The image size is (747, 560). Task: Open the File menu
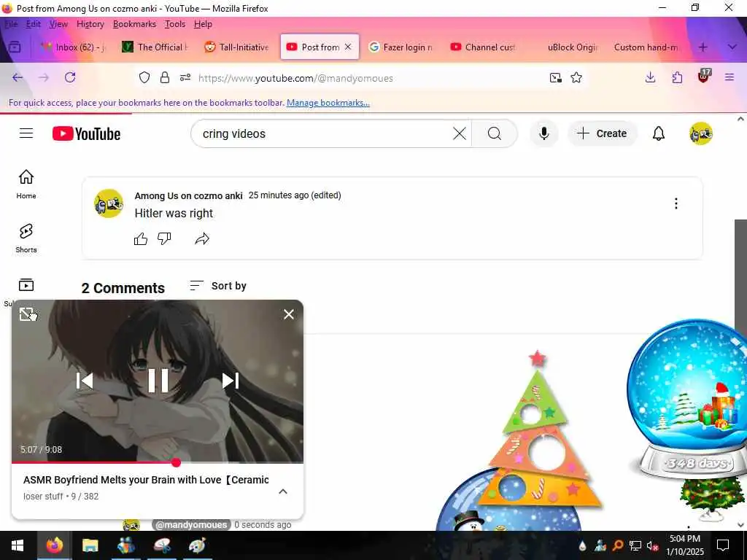pyautogui.click(x=12, y=24)
